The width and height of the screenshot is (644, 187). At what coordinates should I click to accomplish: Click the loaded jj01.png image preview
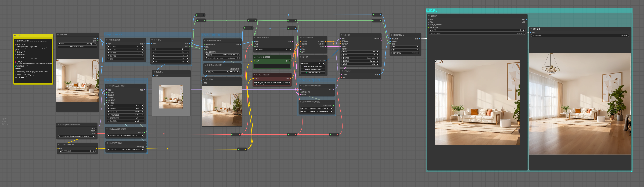click(x=77, y=80)
